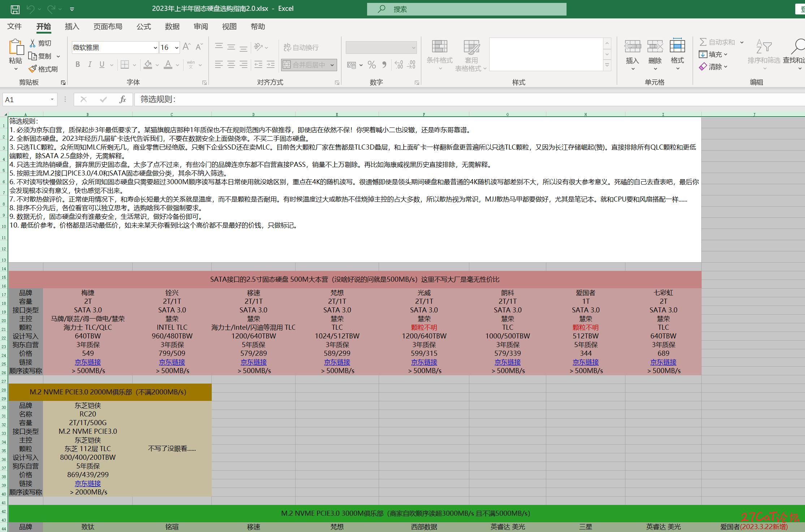Open the Quick Access Toolbar customize arrow

[x=72, y=9]
